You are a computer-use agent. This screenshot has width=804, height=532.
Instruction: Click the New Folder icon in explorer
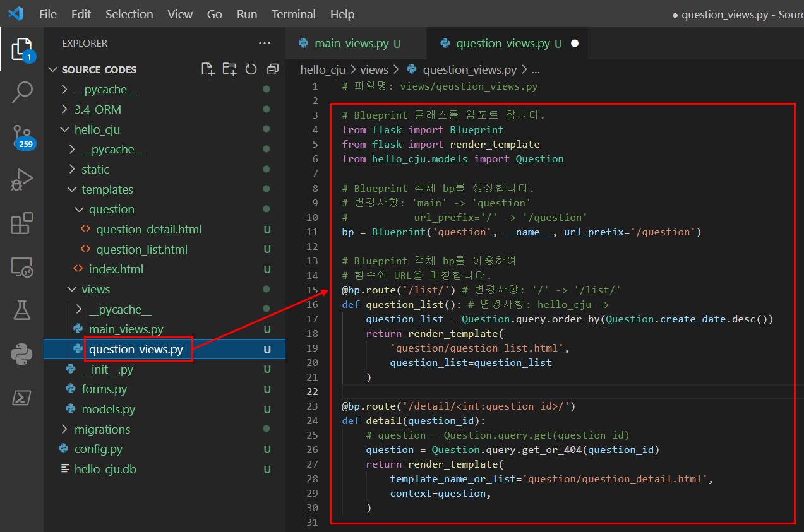229,69
